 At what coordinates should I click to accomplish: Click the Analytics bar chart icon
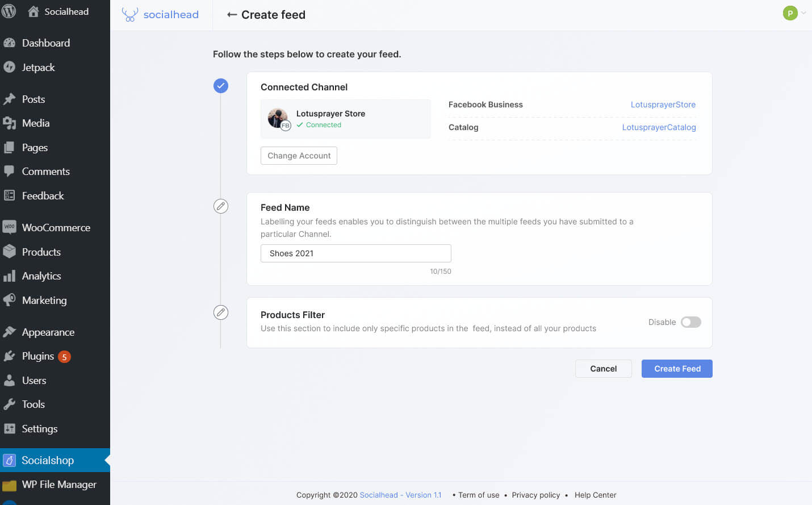coord(9,276)
